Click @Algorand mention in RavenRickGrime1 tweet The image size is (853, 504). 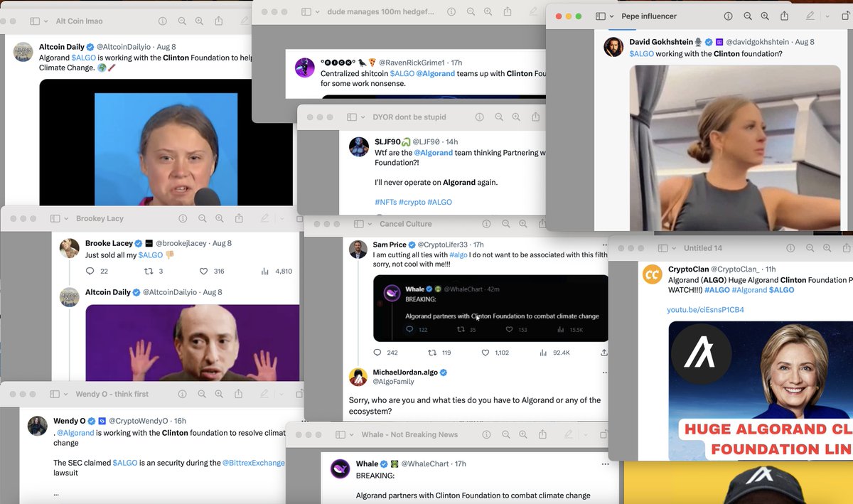pos(435,73)
